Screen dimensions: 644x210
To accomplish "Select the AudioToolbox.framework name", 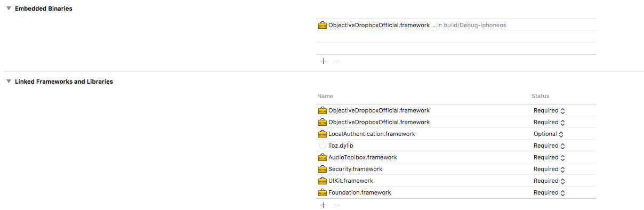I will point(363,157).
